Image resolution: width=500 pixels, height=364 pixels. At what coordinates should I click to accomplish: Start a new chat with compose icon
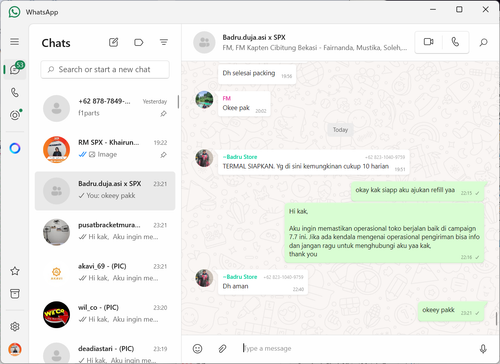[x=113, y=42]
